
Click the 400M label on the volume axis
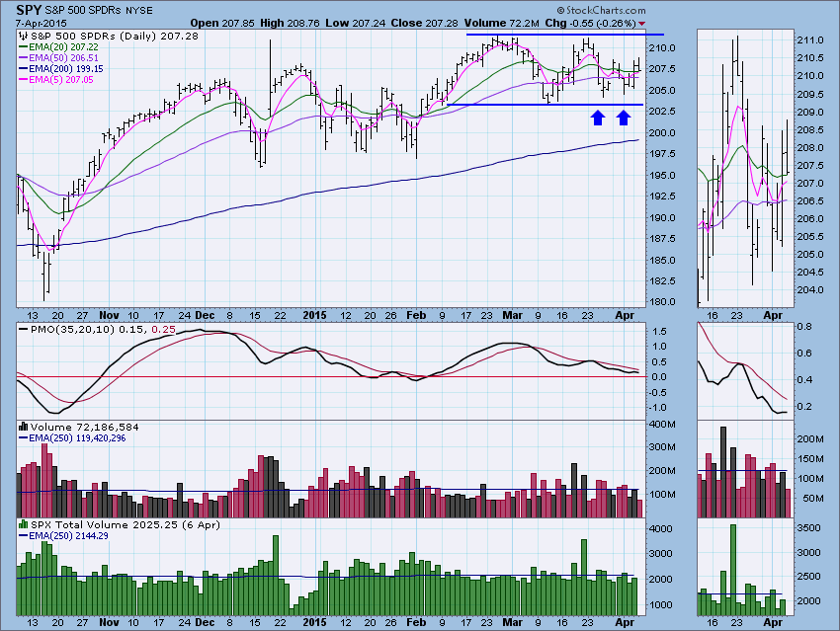[x=663, y=425]
